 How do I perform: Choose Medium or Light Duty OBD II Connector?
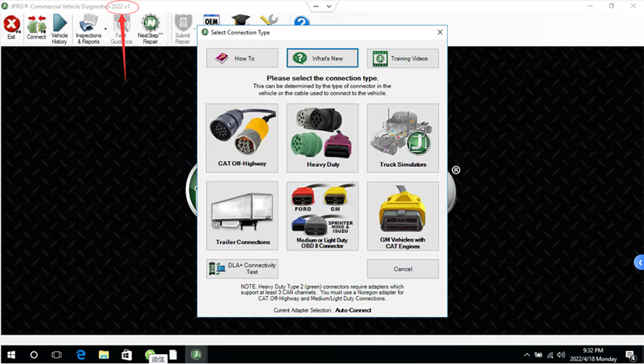click(x=323, y=216)
